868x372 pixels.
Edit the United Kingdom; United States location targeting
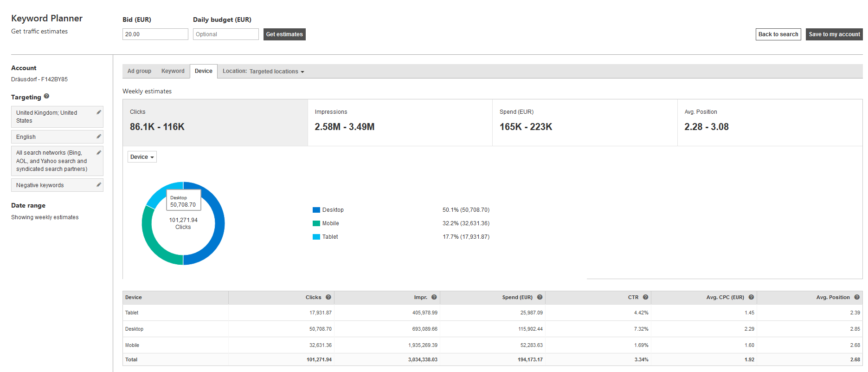pos(99,112)
